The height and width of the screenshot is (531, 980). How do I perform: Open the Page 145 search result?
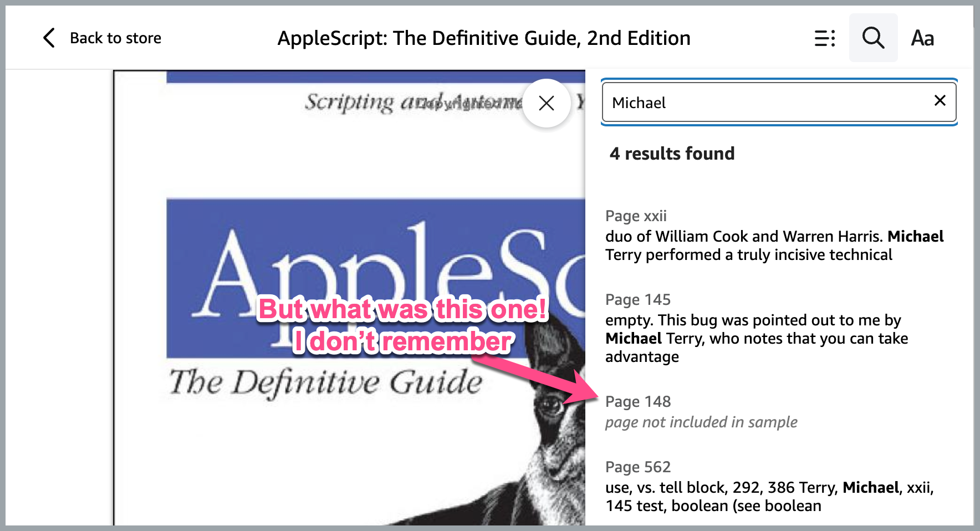[757, 329]
